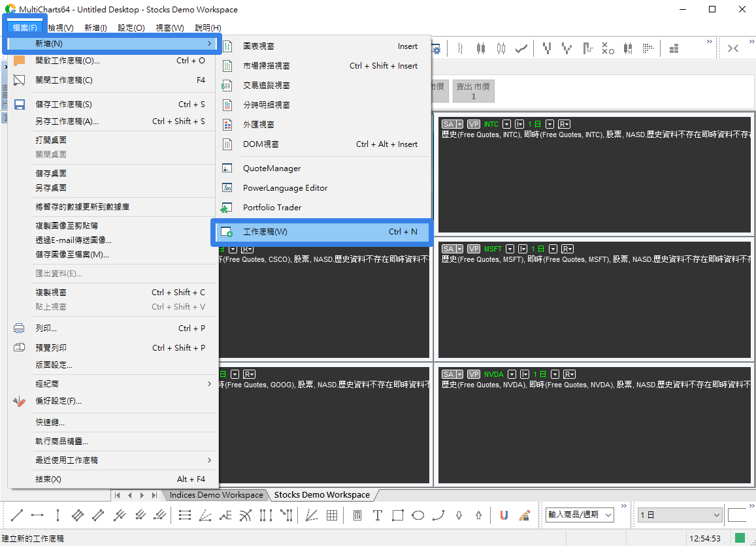Open the 設定(O) menu
This screenshot has height=546, width=756.
[131, 28]
